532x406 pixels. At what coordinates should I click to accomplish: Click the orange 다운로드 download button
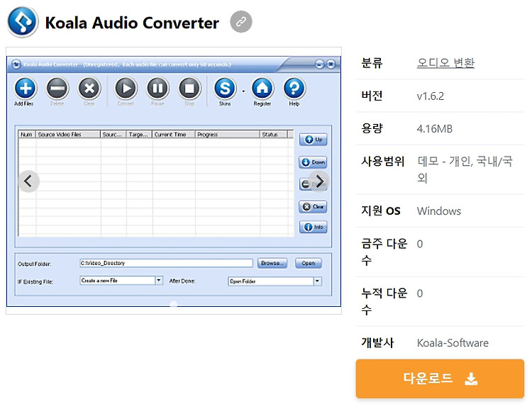[440, 378]
